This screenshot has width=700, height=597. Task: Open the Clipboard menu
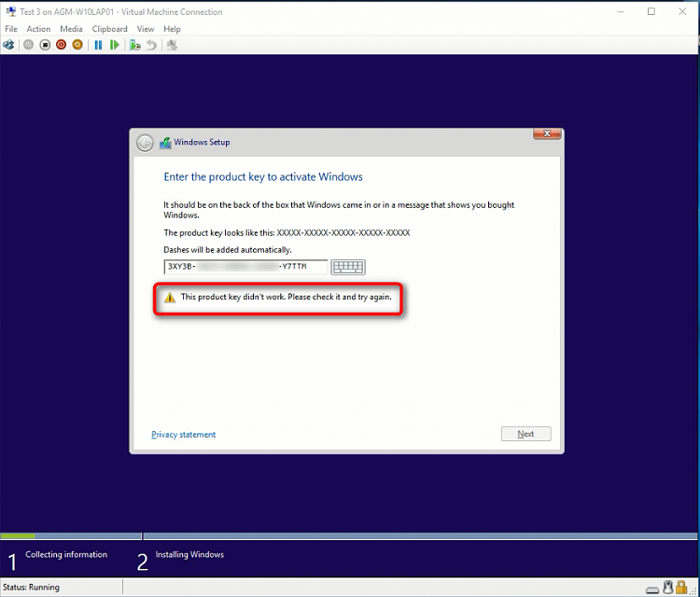110,29
